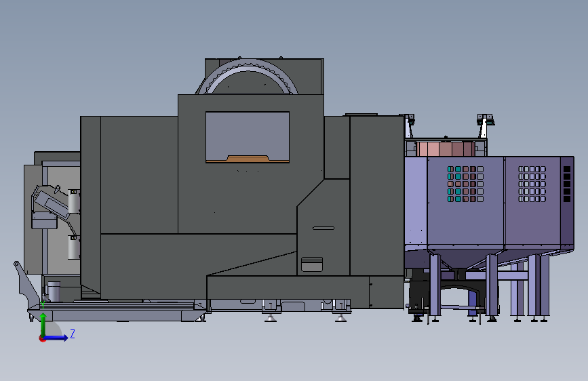Select the slot handle on the side door

coord(324,228)
